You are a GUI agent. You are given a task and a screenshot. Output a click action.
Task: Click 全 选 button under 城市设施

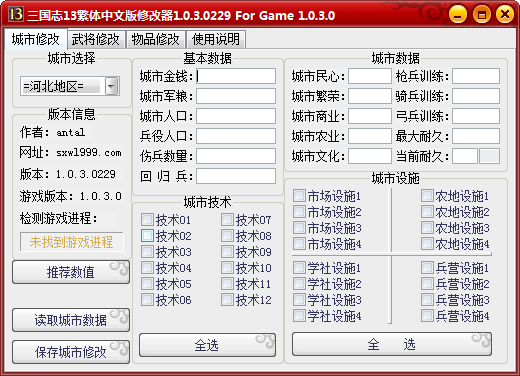392,344
